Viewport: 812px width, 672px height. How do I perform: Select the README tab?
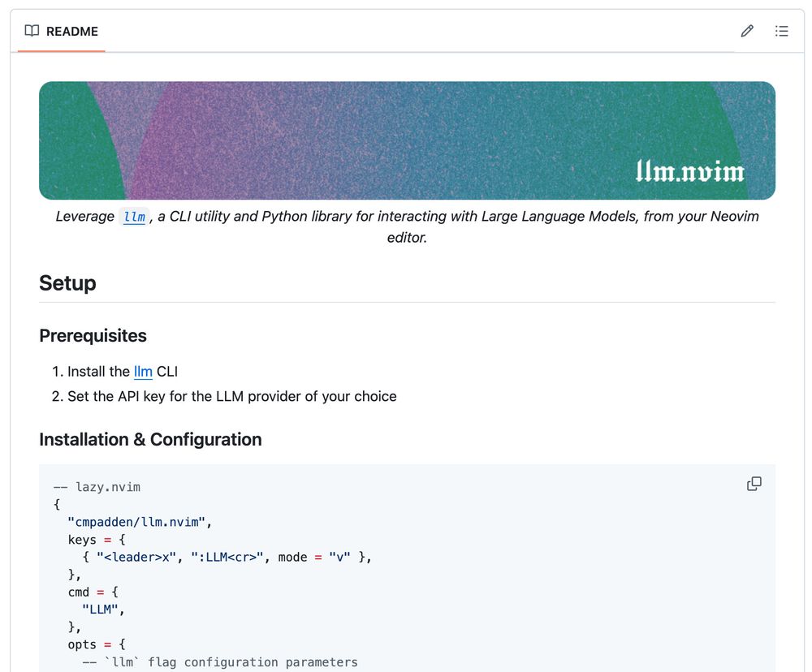tap(61, 31)
